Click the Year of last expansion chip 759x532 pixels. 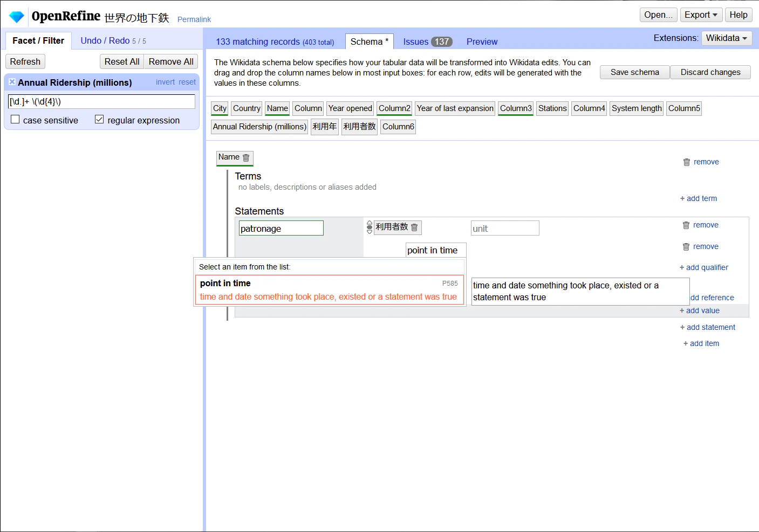(455, 108)
